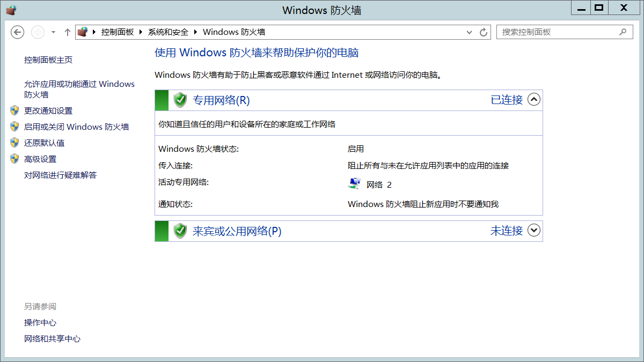Screen dimensions: 644x362
Task: Click the 通知状态: label
Action: tap(175, 204)
